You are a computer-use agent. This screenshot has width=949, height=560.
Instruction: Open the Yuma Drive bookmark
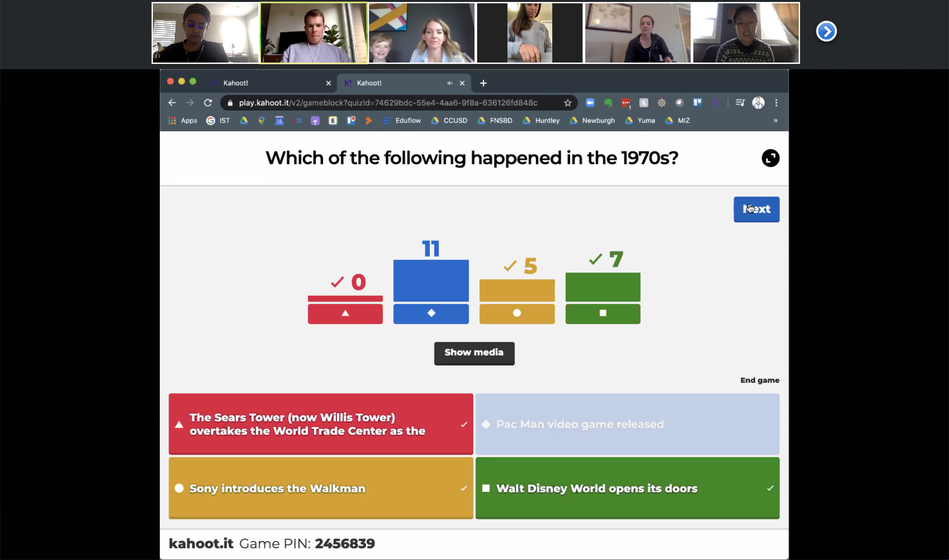(x=640, y=120)
